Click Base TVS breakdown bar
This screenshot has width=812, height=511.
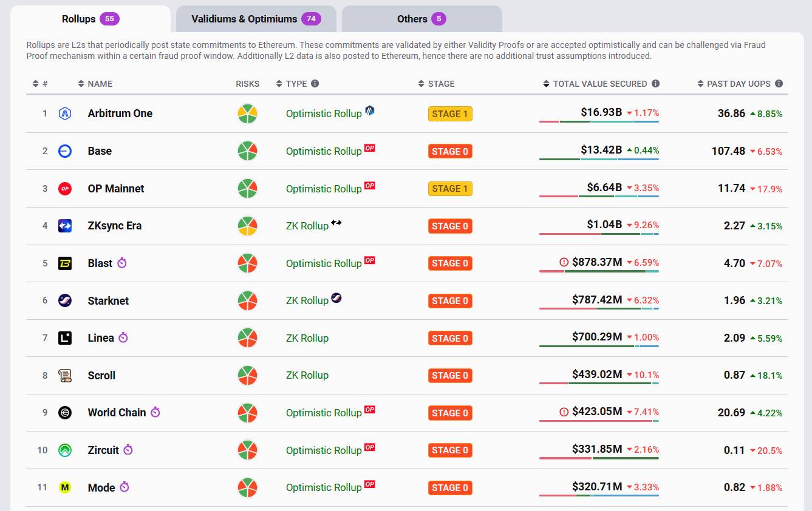click(599, 160)
